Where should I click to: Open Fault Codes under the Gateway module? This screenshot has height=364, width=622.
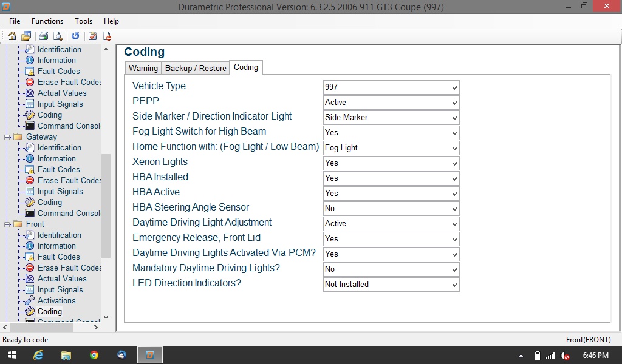(58, 169)
